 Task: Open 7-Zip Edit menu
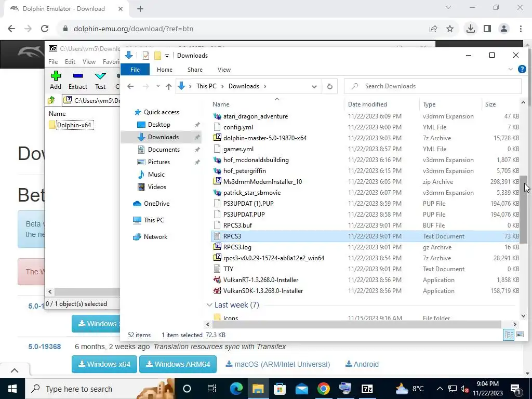coord(70,62)
